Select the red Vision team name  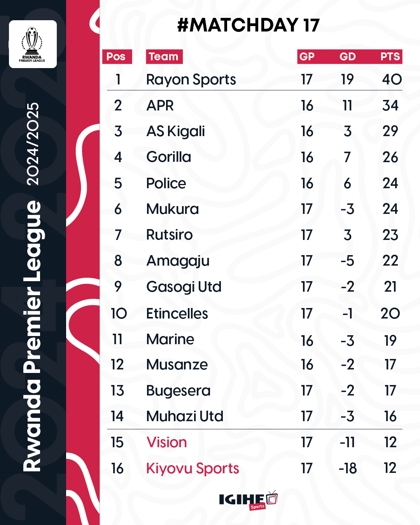[167, 443]
